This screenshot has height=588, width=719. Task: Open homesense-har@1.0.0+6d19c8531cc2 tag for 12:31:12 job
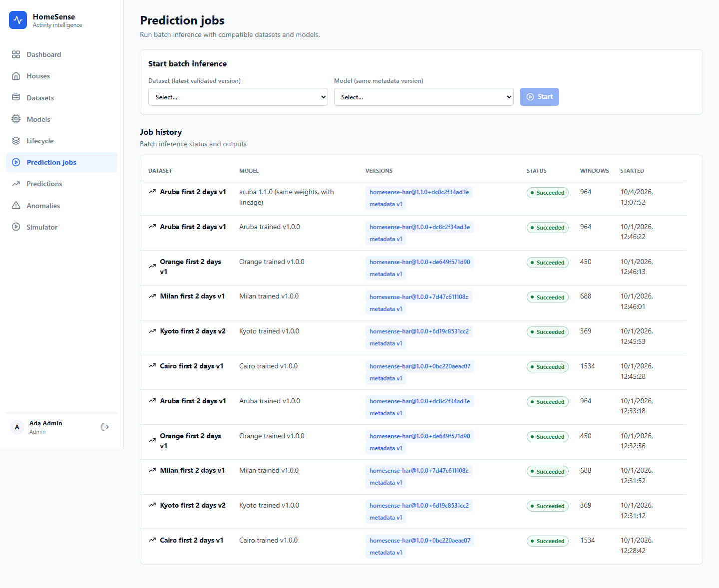pyautogui.click(x=419, y=506)
